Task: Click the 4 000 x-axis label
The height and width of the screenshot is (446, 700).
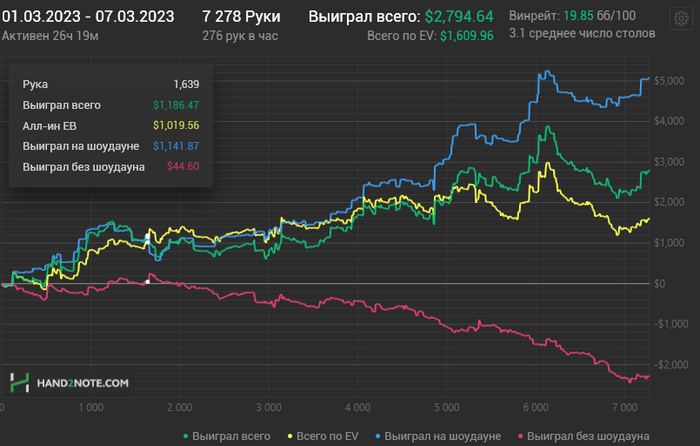Action: click(x=358, y=407)
